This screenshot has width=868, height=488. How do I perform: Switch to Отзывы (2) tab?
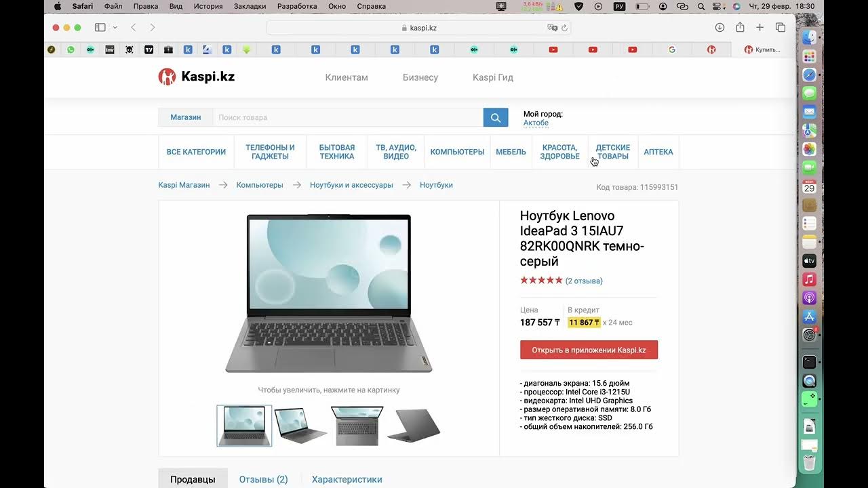(263, 479)
